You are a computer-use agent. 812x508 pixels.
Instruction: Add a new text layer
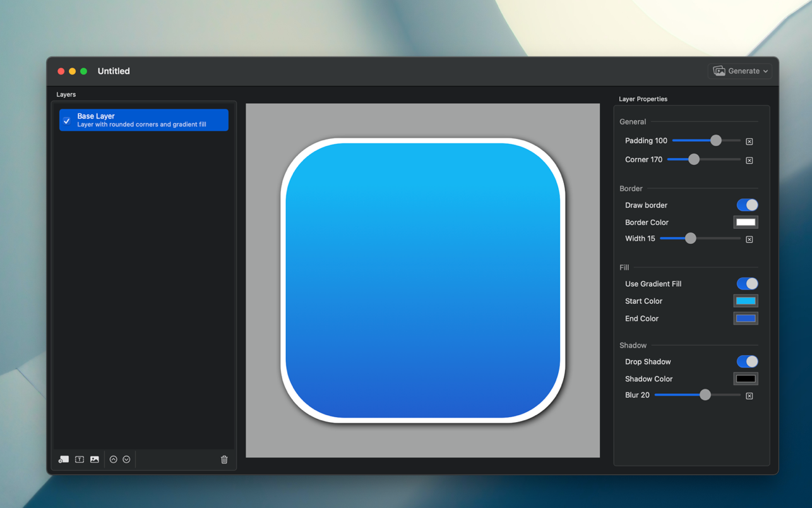coord(80,459)
